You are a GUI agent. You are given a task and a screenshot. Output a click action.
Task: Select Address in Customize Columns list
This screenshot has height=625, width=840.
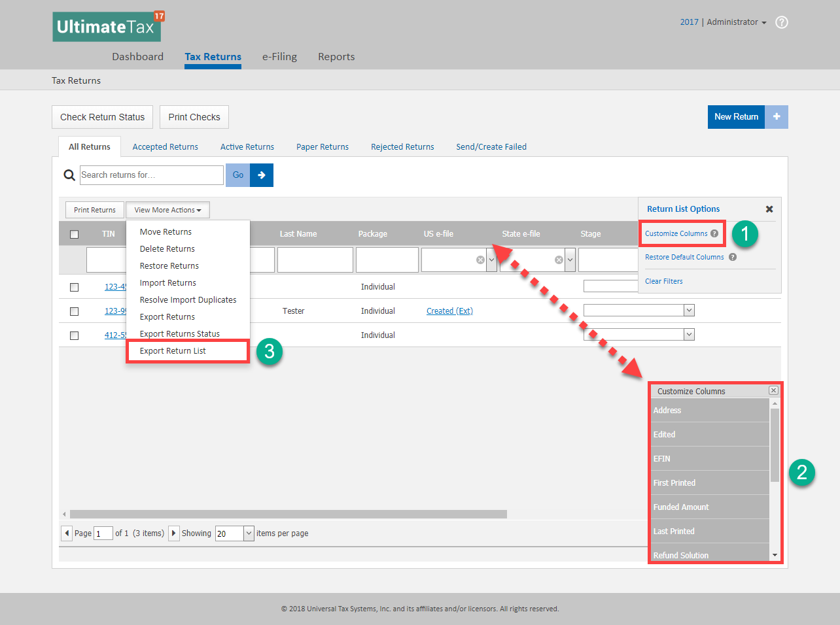[x=710, y=411]
